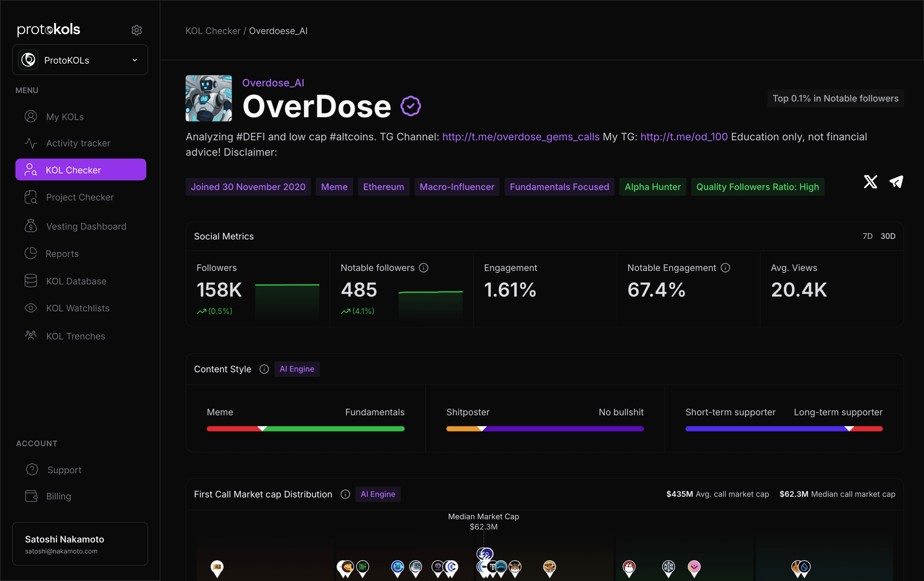This screenshot has height=581, width=924.
Task: Click the OverDose robot profile avatar
Action: coord(209,98)
